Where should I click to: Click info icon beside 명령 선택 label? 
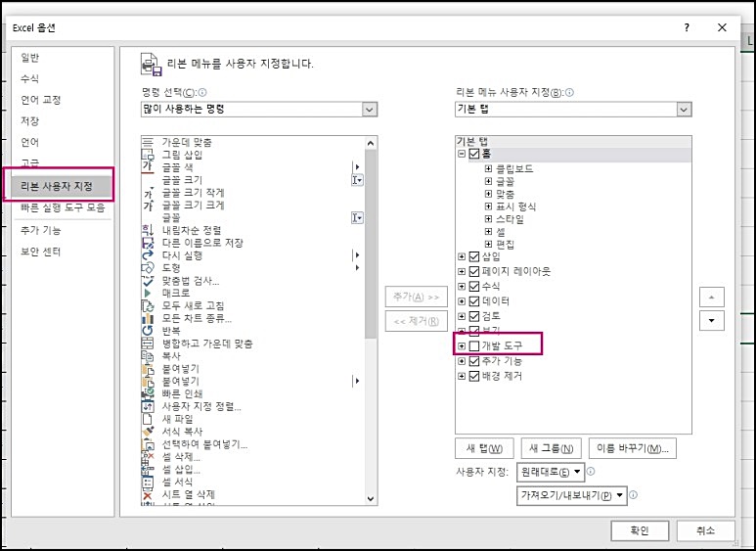pyautogui.click(x=202, y=92)
